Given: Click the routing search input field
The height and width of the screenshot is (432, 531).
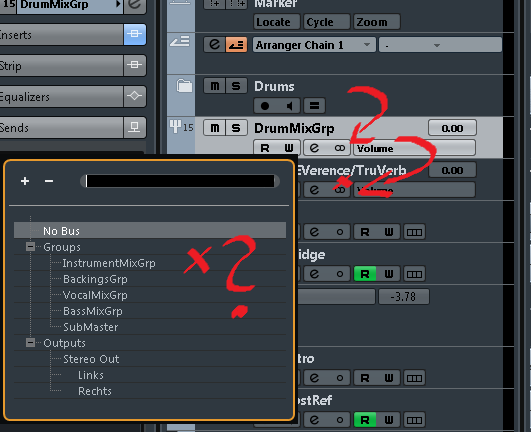Looking at the screenshot, I should tap(180, 181).
